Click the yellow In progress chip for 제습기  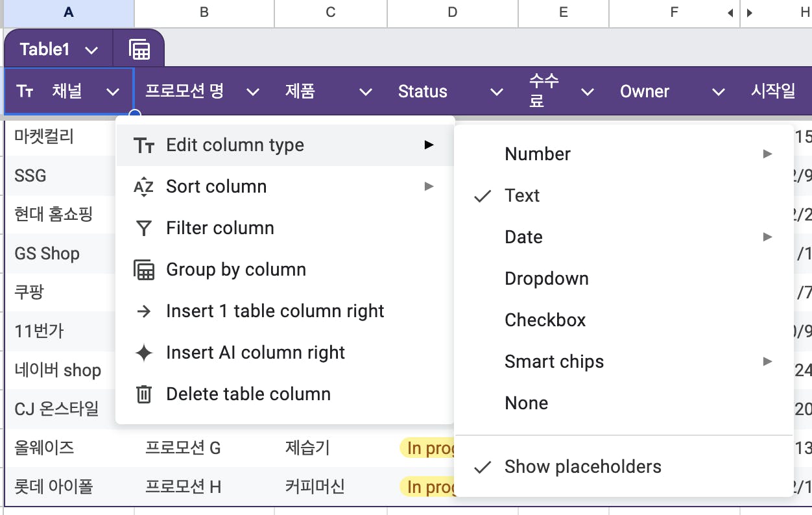tap(429, 448)
